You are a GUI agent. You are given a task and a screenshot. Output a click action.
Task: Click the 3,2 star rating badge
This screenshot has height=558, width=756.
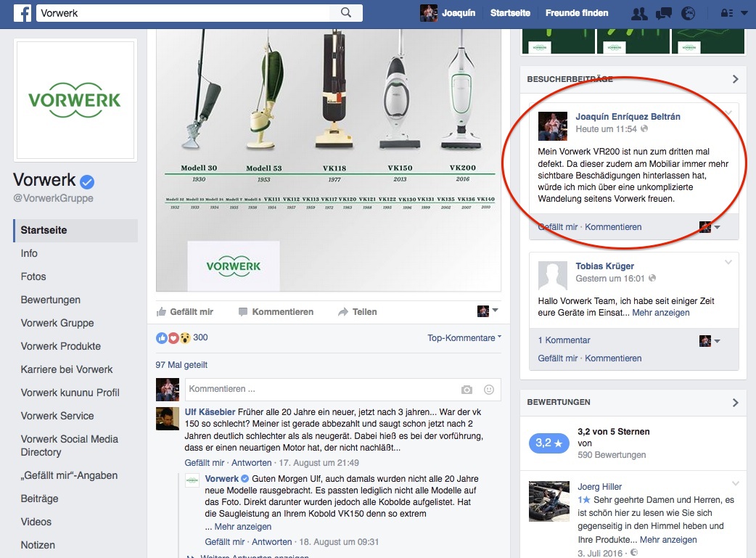[548, 443]
